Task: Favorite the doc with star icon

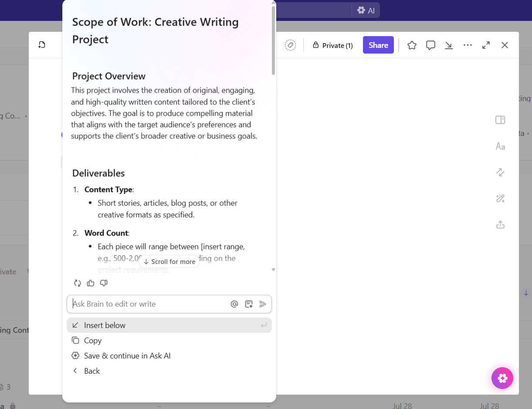Action: [x=412, y=45]
